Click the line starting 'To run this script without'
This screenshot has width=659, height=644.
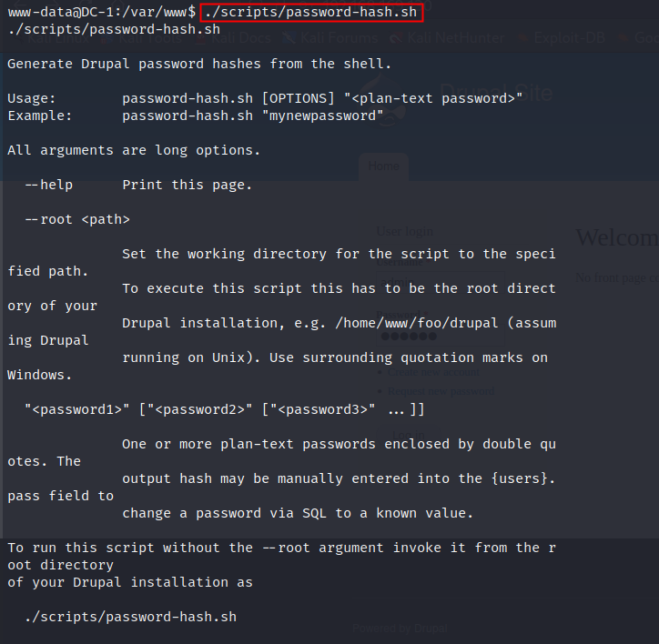pos(281,548)
